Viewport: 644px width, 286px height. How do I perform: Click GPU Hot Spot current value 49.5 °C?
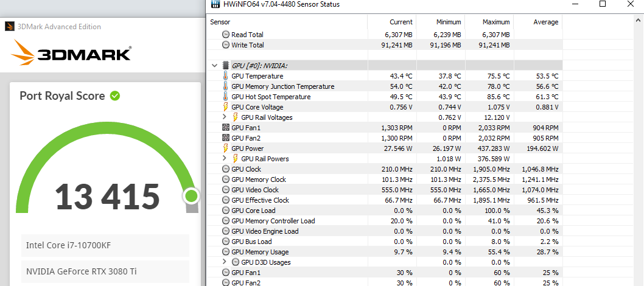point(401,96)
